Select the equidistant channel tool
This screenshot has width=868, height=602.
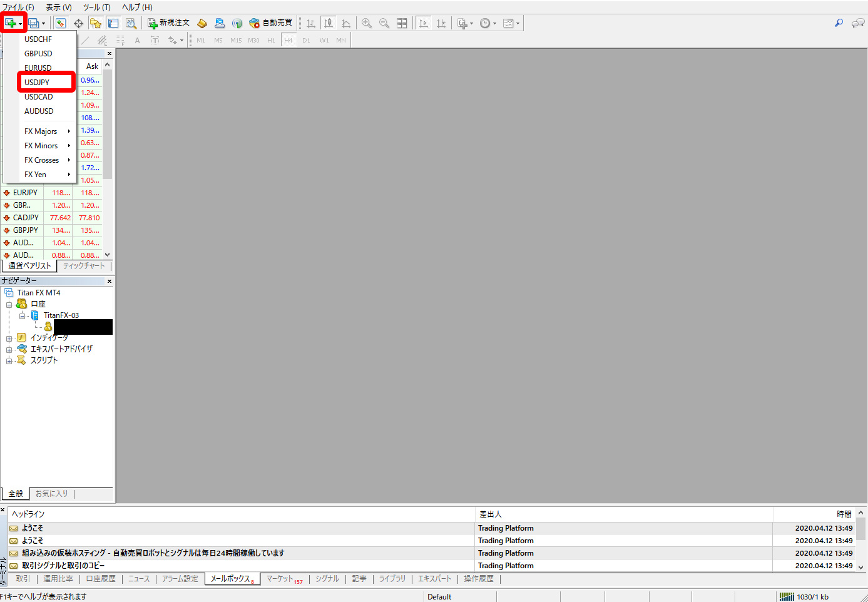pyautogui.click(x=102, y=40)
